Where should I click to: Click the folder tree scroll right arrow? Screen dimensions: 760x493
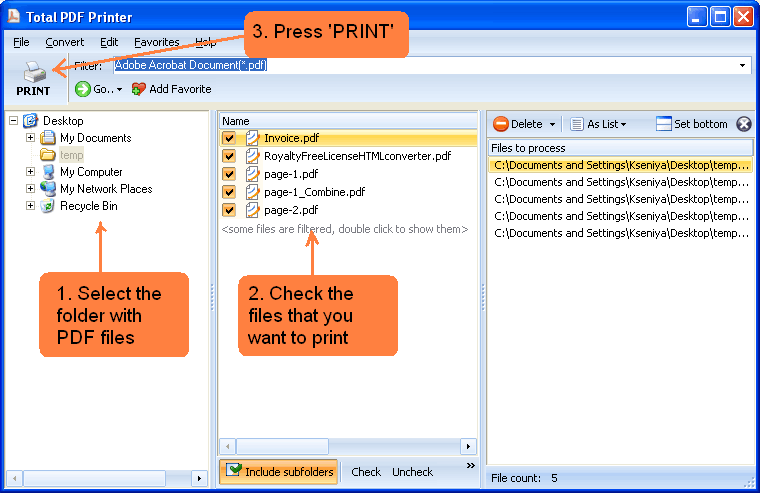[x=199, y=478]
